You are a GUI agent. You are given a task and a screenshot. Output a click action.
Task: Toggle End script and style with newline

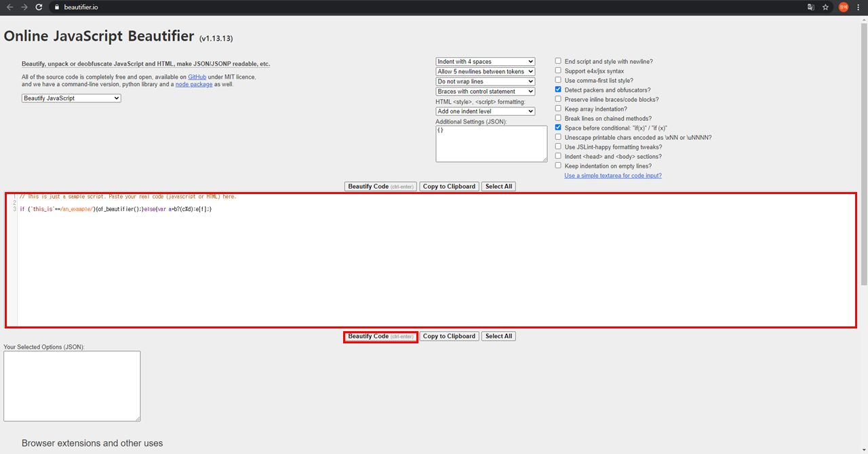[558, 61]
